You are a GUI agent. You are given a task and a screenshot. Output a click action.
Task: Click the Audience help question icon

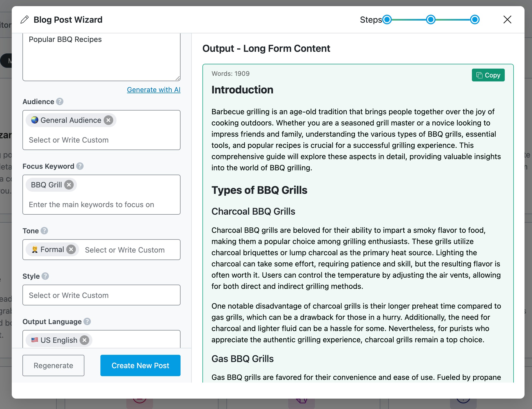[x=60, y=101]
